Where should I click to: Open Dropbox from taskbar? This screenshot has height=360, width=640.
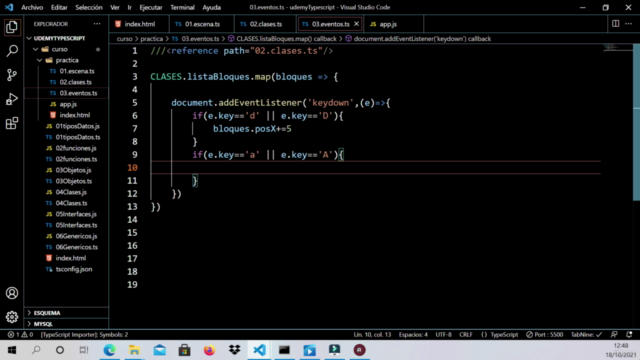point(235,350)
